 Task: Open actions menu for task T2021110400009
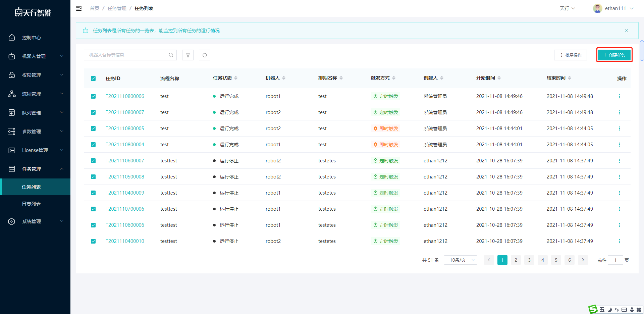tap(620, 193)
